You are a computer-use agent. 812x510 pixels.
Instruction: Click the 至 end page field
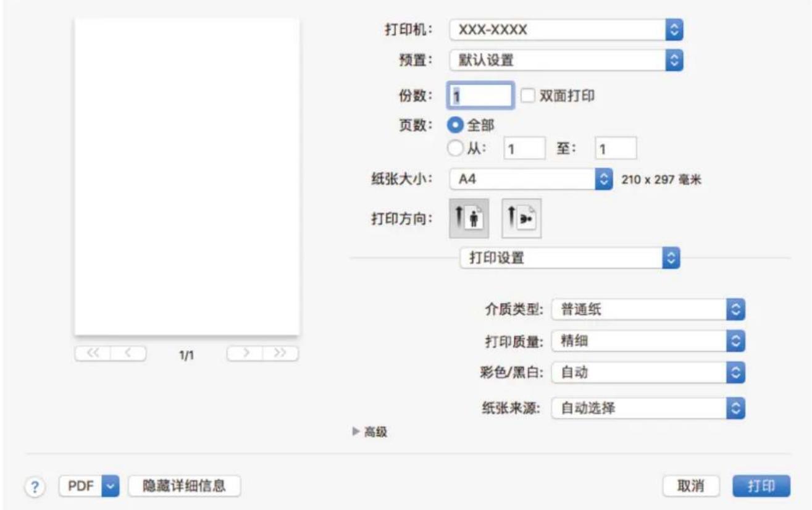tap(615, 148)
